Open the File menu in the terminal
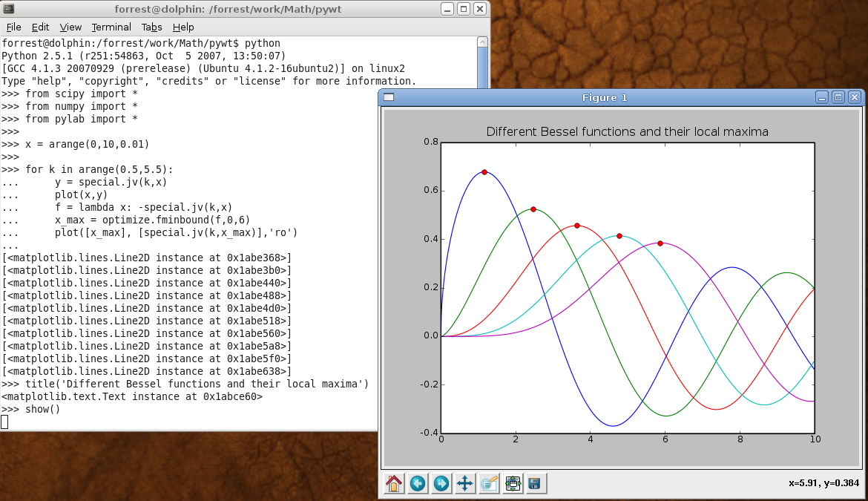This screenshot has width=868, height=501. tap(13, 27)
